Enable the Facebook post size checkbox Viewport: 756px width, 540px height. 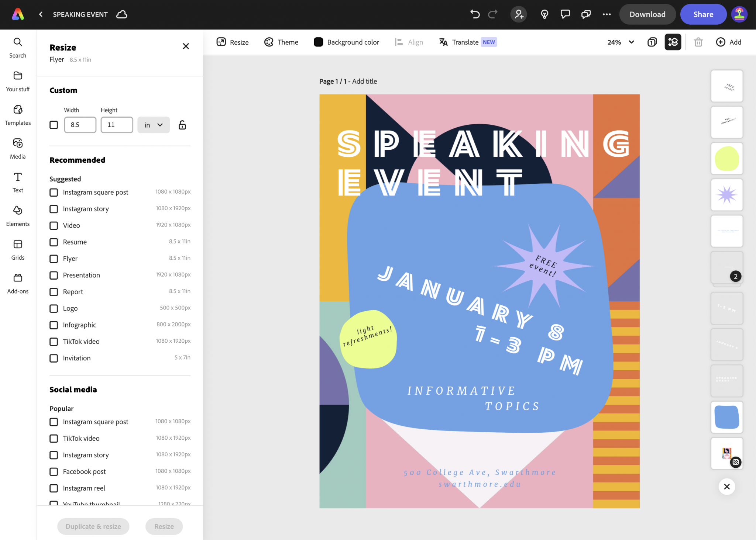coord(54,471)
